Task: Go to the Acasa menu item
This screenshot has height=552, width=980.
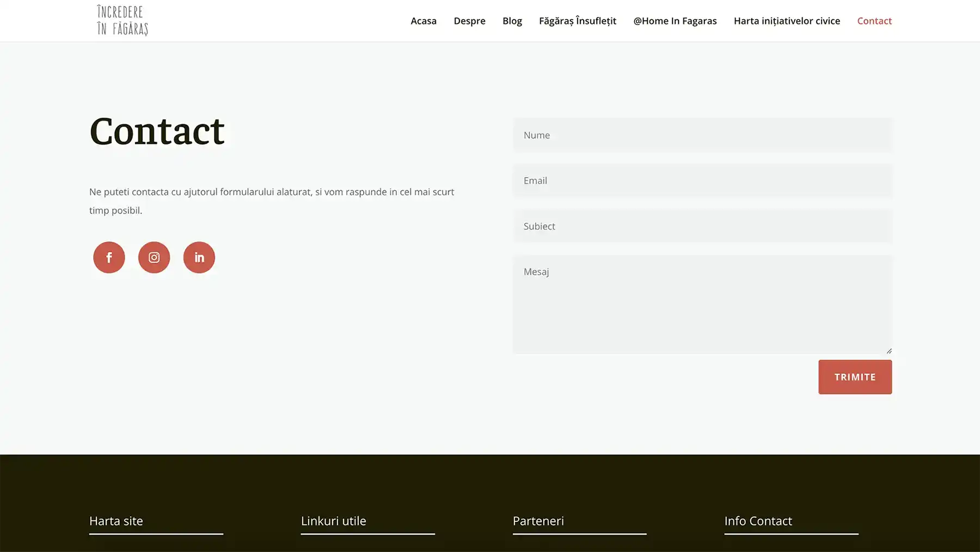Action: [423, 21]
